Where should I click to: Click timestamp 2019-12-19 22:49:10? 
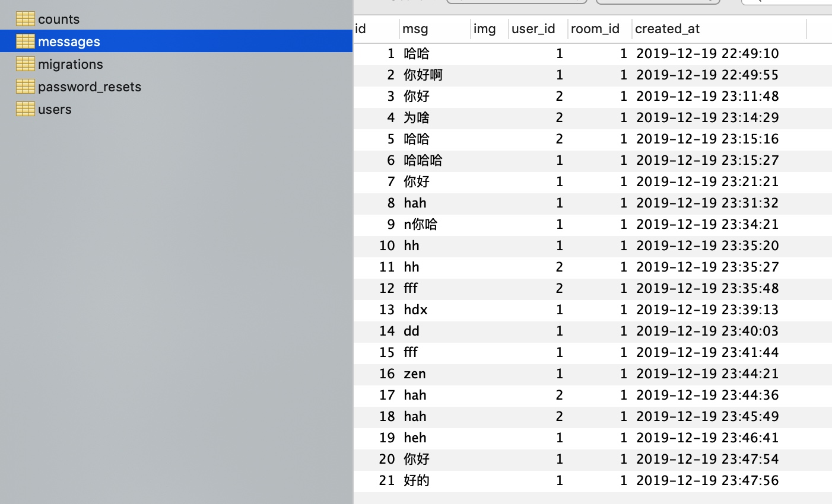click(707, 53)
